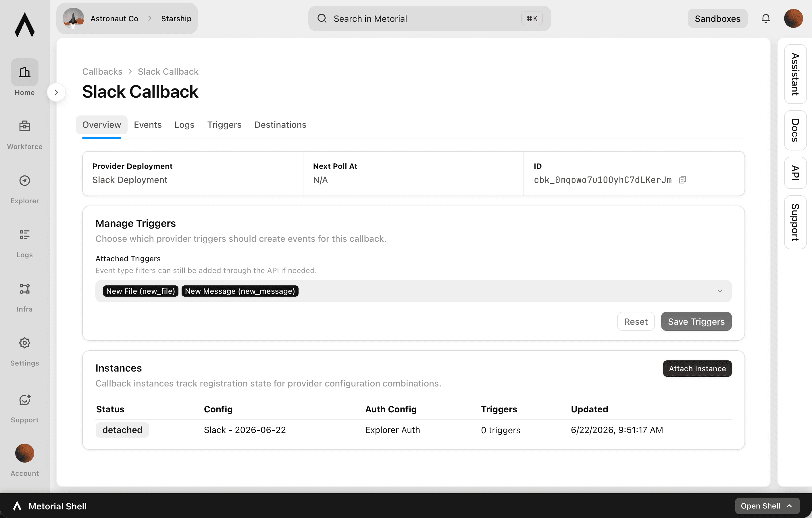Click the Metorial logo in the sidebar
Viewport: 812px width, 518px height.
tap(25, 25)
